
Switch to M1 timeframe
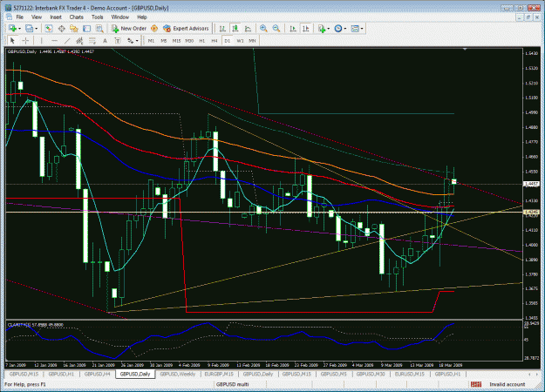[x=151, y=41]
